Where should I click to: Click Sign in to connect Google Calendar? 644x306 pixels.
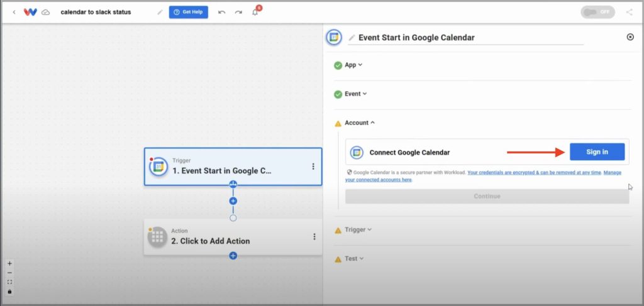pyautogui.click(x=597, y=152)
